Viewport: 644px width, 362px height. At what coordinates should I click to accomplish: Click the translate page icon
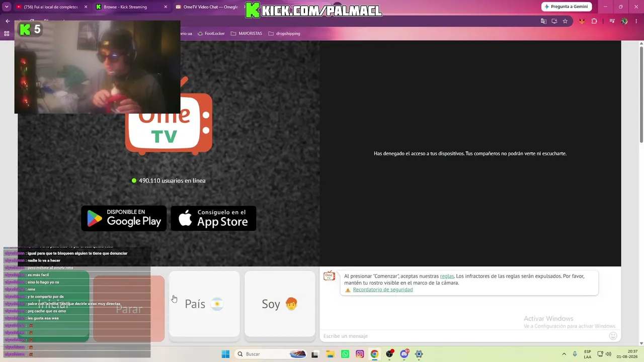coord(543,21)
